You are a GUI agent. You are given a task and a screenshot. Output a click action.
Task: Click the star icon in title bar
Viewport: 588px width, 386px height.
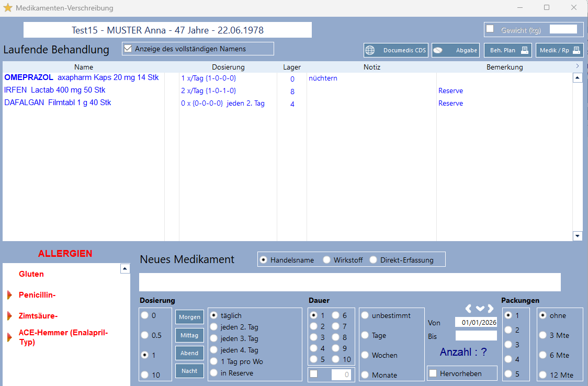point(8,8)
